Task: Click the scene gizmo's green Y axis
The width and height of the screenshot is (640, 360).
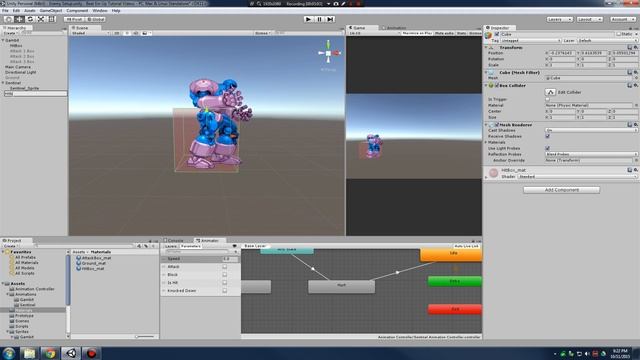Action: (x=328, y=44)
